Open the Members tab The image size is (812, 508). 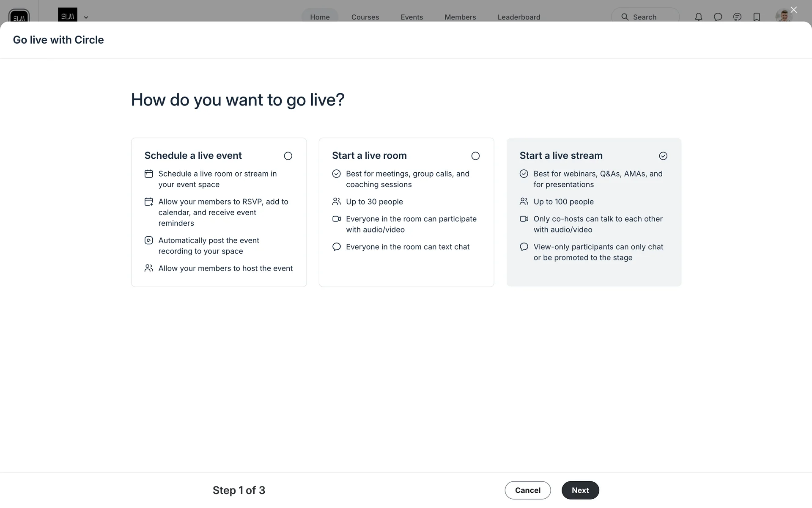tap(460, 17)
